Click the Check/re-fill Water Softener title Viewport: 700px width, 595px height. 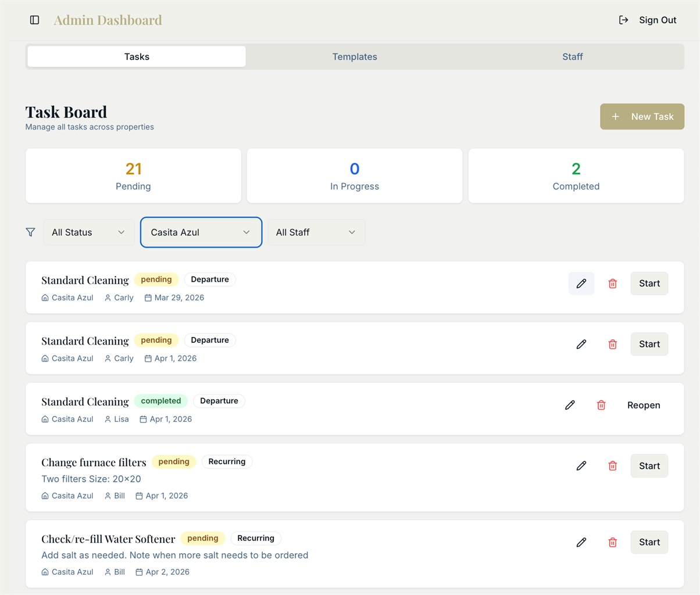(108, 539)
